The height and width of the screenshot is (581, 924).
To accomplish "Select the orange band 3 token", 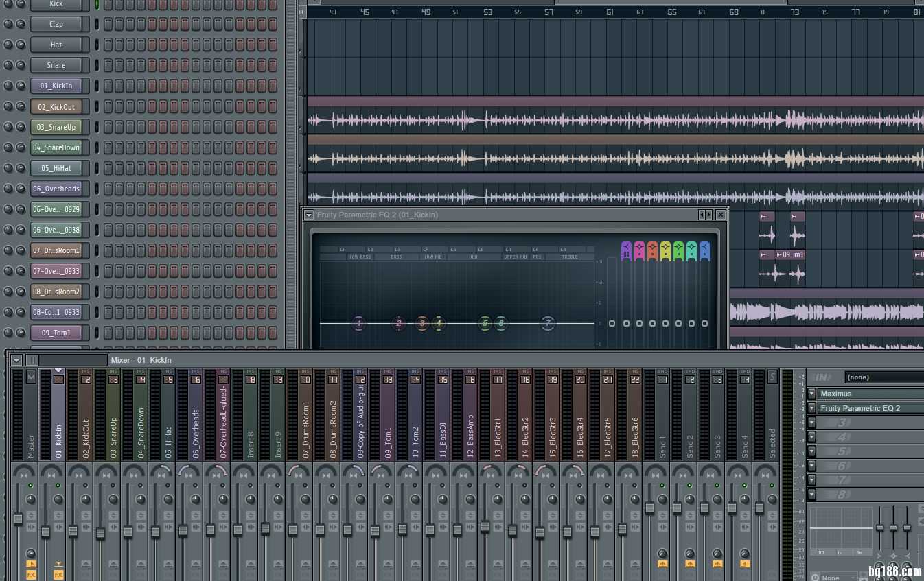I will point(422,323).
